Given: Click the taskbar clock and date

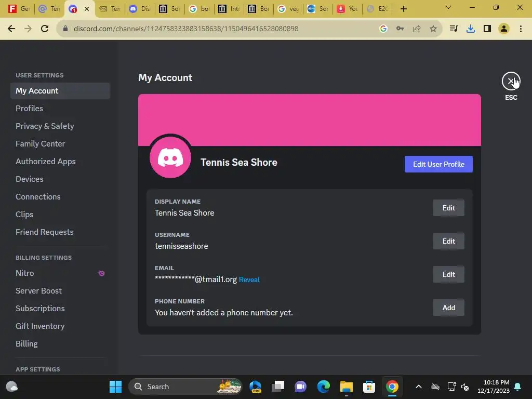Looking at the screenshot, I should tap(493, 387).
